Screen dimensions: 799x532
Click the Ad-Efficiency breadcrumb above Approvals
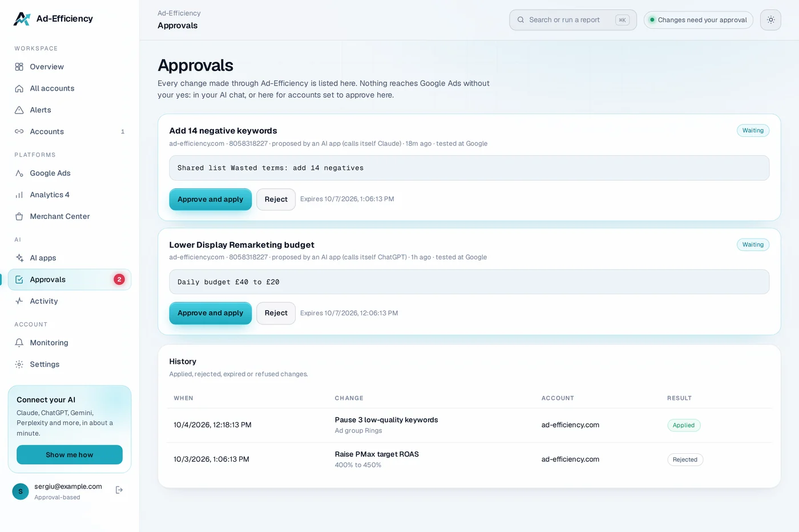click(179, 13)
